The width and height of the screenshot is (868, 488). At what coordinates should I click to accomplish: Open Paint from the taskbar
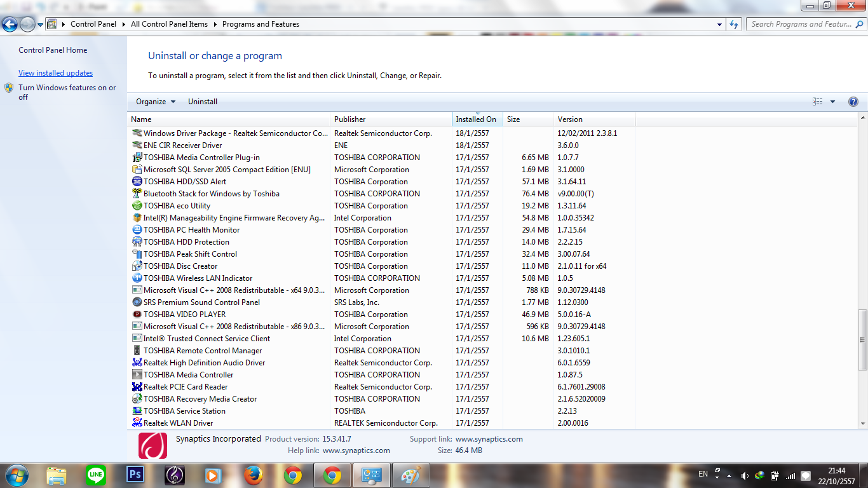click(411, 475)
